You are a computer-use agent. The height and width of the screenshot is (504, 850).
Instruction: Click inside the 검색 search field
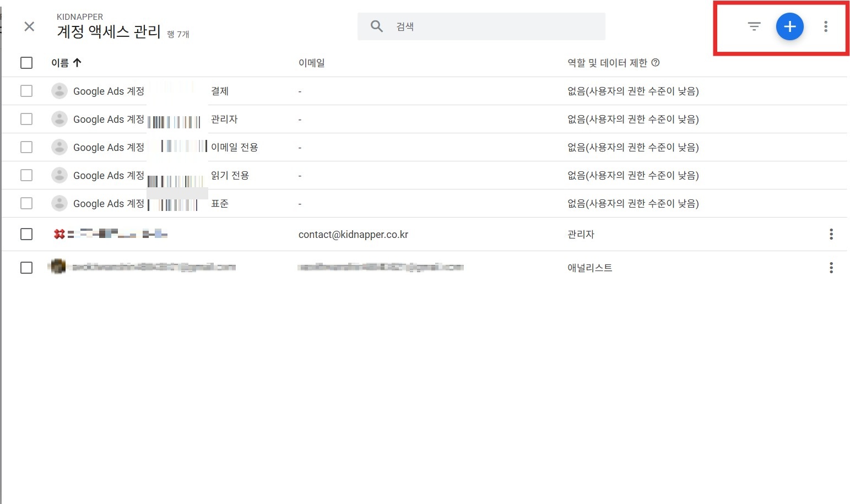(x=479, y=26)
